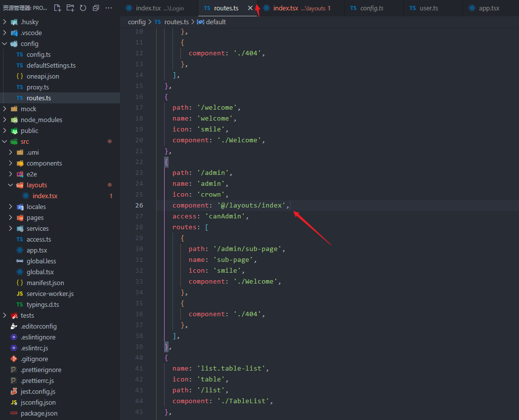Screen dimensions: 519x420
Task: Close the routes.ts editor tab
Action: click(x=250, y=8)
